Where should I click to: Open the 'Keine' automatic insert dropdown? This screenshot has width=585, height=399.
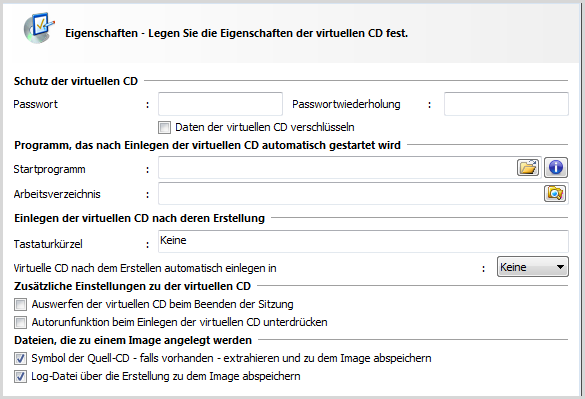tap(532, 267)
